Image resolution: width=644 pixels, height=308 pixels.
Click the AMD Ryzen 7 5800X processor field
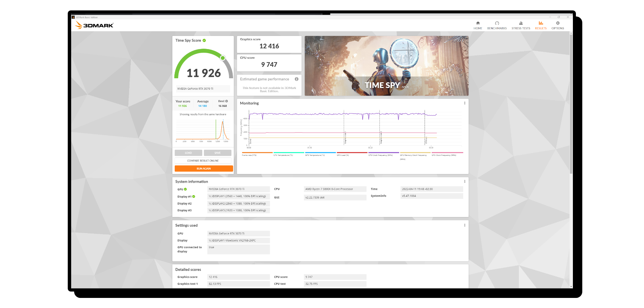335,189
